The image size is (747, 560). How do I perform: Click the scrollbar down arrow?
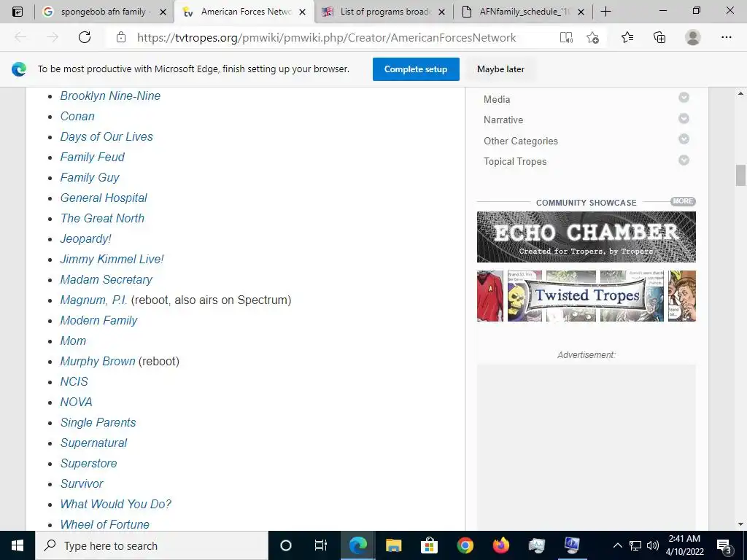(x=740, y=525)
